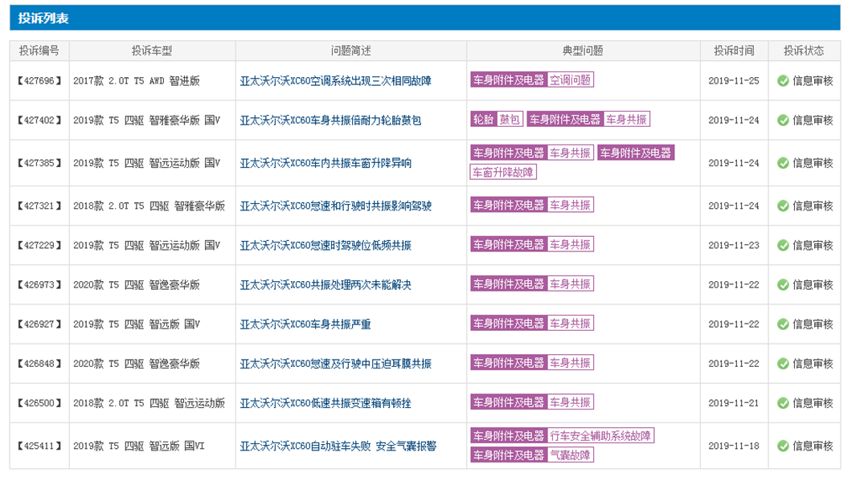Open complaint about 空调系统出现三次相同故障
The image size is (868, 481).
pyautogui.click(x=335, y=81)
